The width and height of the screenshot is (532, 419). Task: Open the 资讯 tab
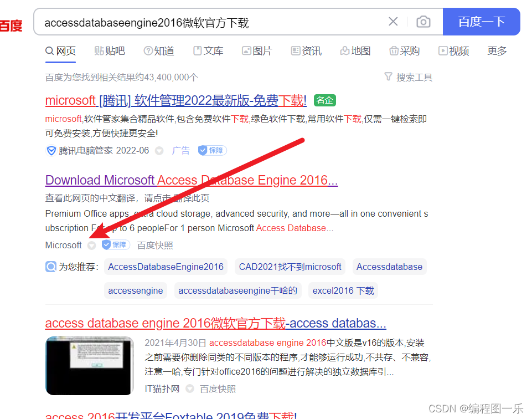pos(306,52)
